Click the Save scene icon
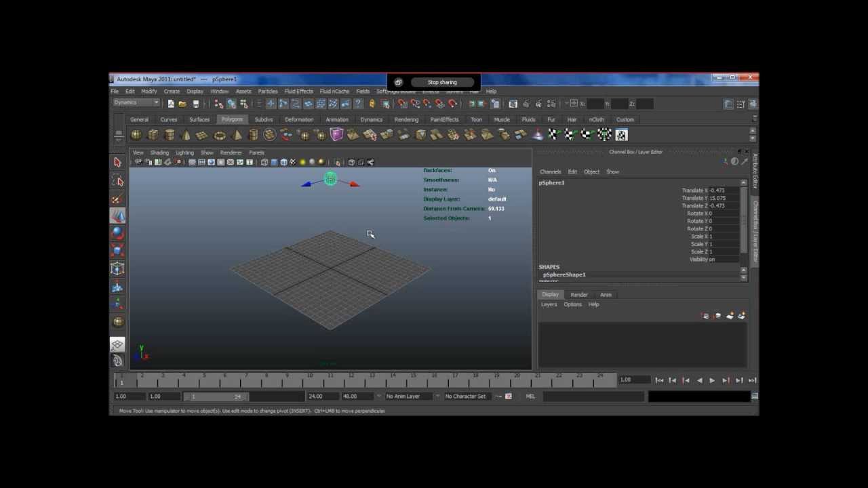 (x=196, y=104)
